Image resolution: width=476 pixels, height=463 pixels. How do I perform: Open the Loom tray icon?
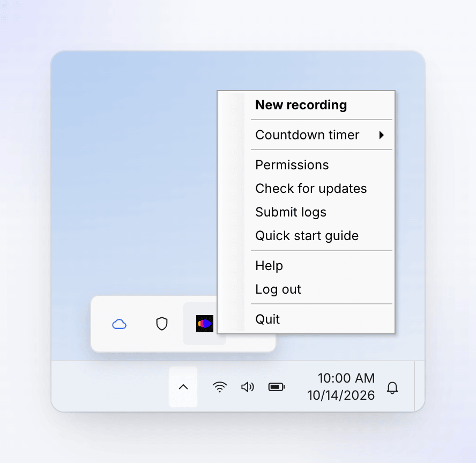click(205, 324)
